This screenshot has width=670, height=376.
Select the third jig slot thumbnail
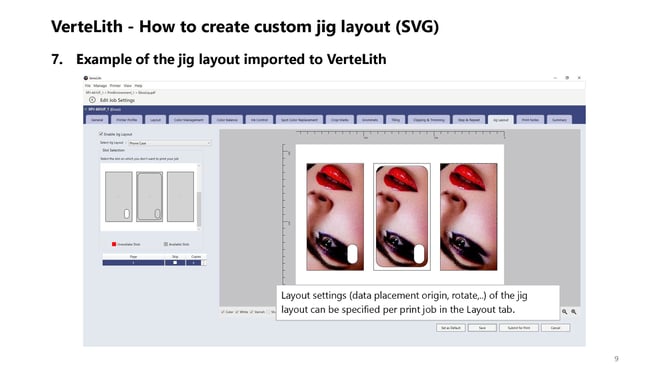[x=180, y=197]
